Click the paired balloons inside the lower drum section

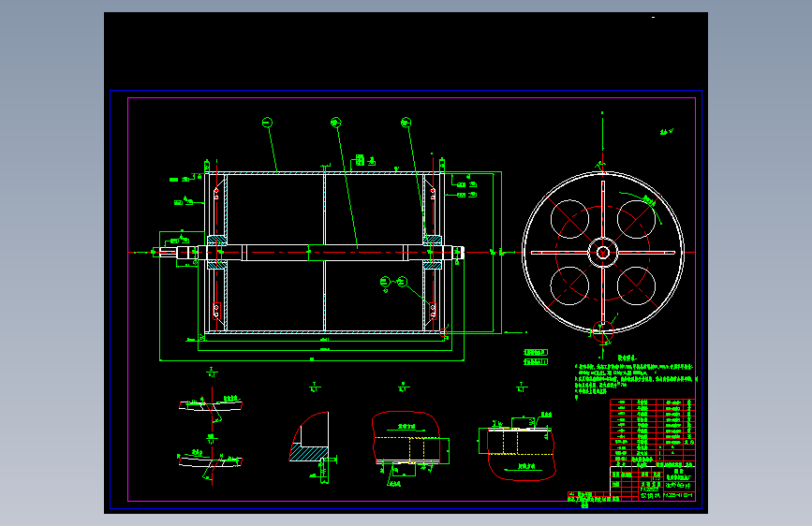point(393,282)
